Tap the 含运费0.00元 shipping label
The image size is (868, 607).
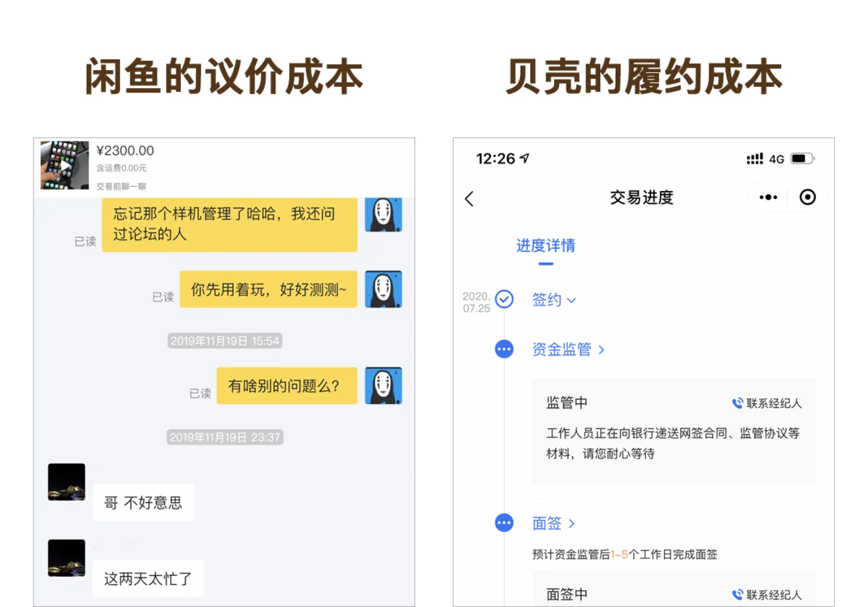(x=122, y=168)
